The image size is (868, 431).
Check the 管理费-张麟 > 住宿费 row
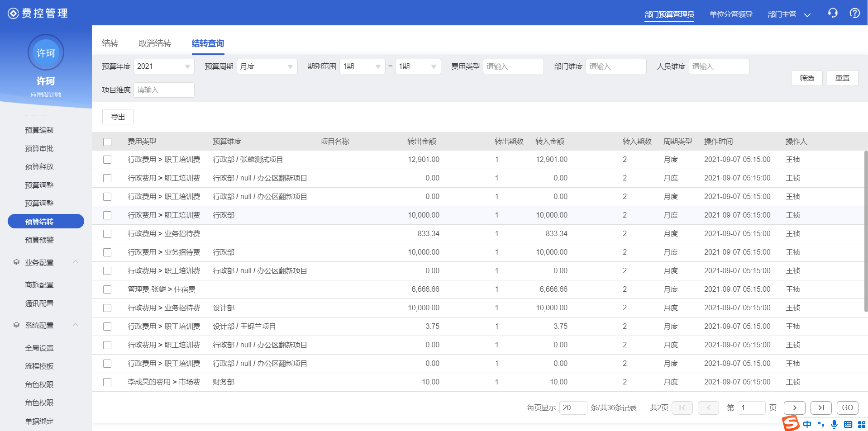click(x=107, y=289)
